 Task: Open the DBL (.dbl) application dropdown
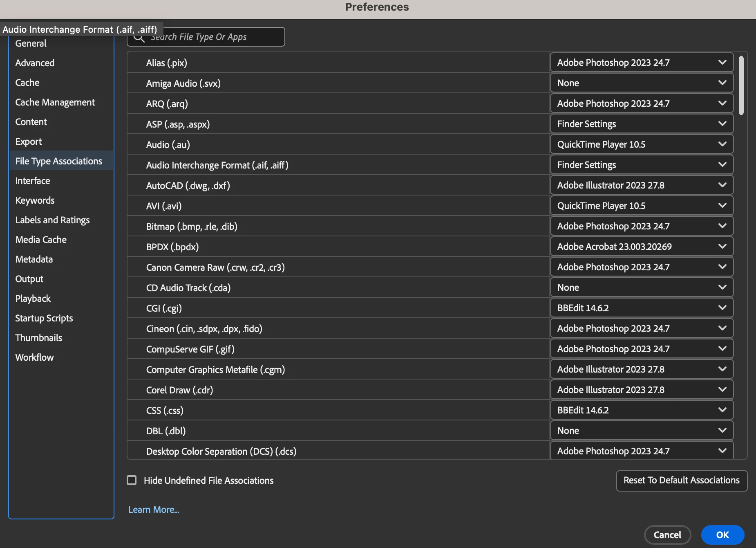pyautogui.click(x=642, y=431)
